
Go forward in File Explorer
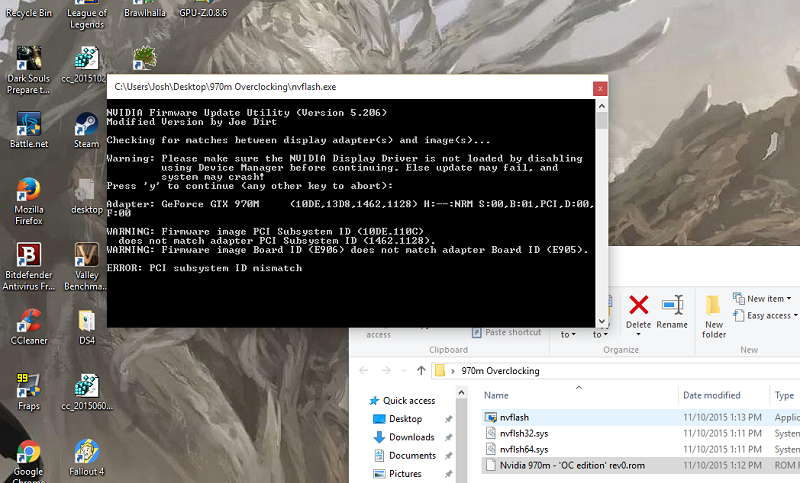(386, 370)
